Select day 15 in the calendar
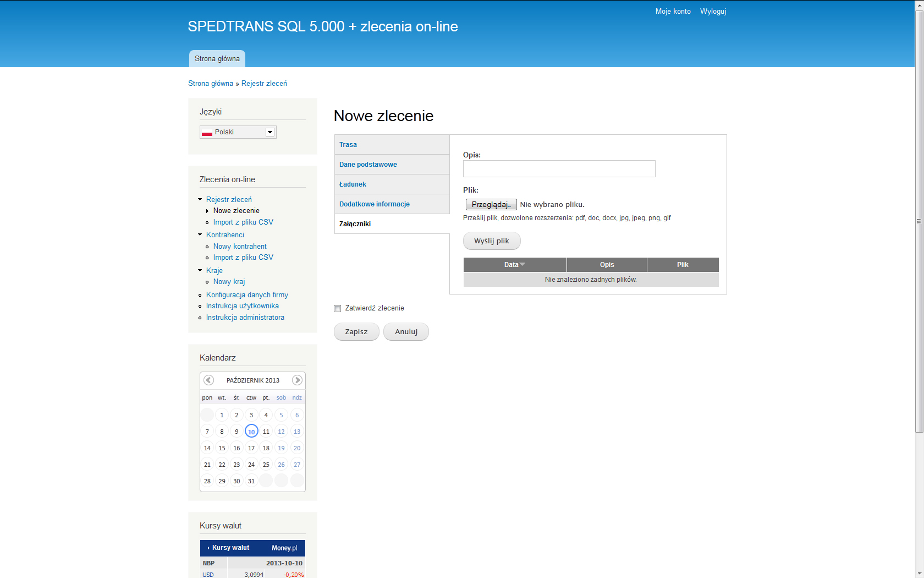The image size is (924, 578). pos(222,448)
